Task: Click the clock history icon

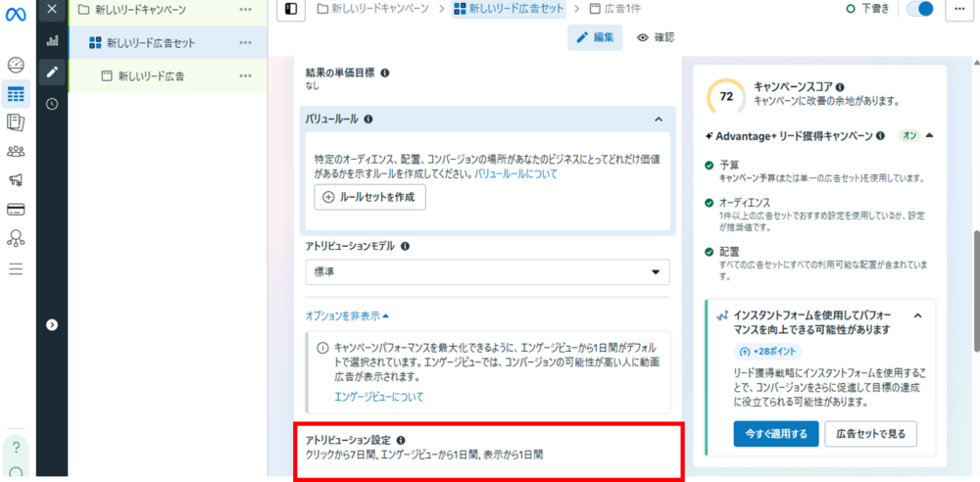Action: pyautogui.click(x=52, y=103)
